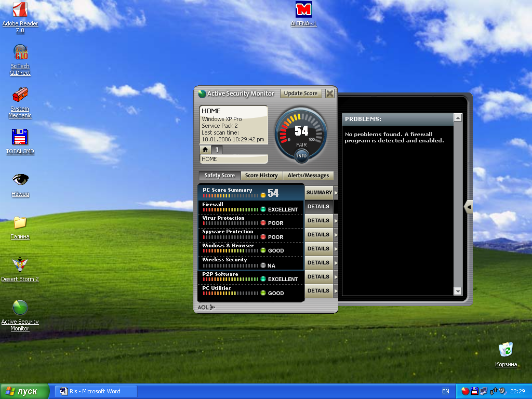
Task: Open TOTALCMD desktop icon
Action: (x=20, y=141)
